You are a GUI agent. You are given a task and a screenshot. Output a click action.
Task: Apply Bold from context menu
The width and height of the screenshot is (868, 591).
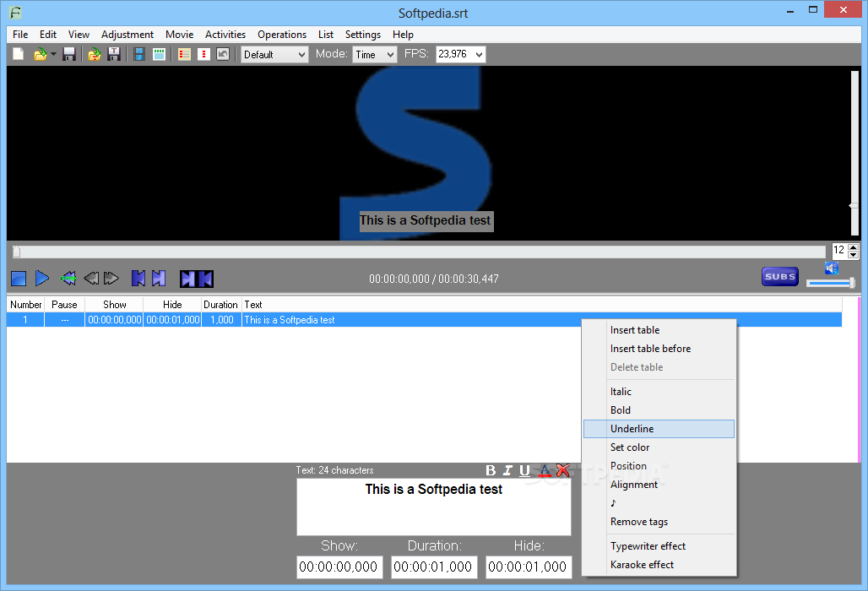(659, 410)
